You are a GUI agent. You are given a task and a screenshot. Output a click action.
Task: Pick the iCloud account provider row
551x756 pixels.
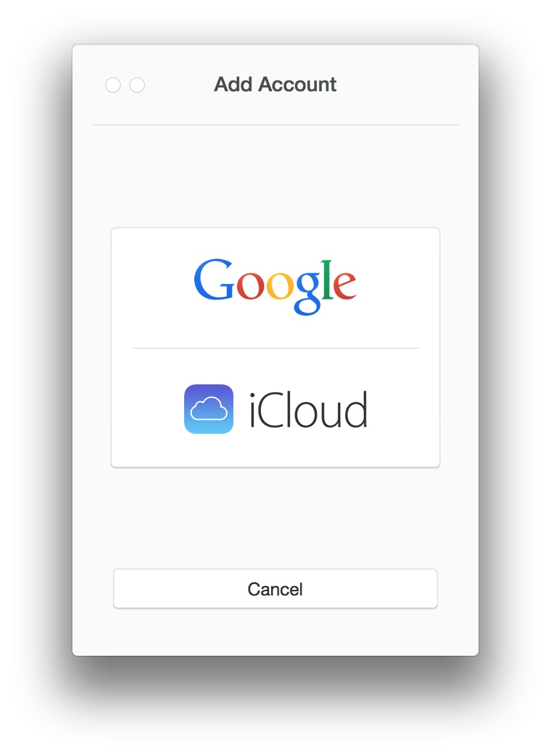point(275,407)
